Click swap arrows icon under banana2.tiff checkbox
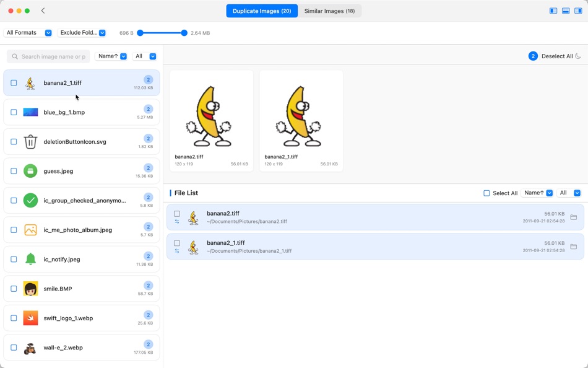 pyautogui.click(x=177, y=222)
